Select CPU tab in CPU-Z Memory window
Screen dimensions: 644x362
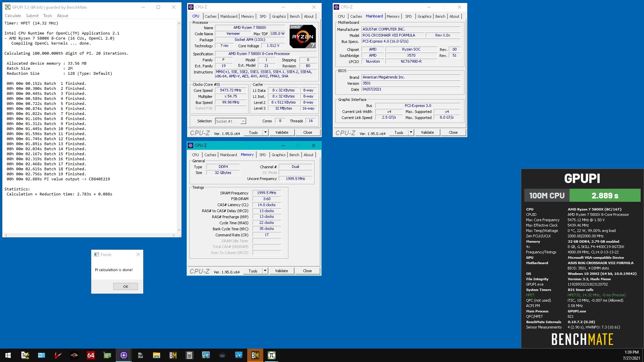click(195, 155)
